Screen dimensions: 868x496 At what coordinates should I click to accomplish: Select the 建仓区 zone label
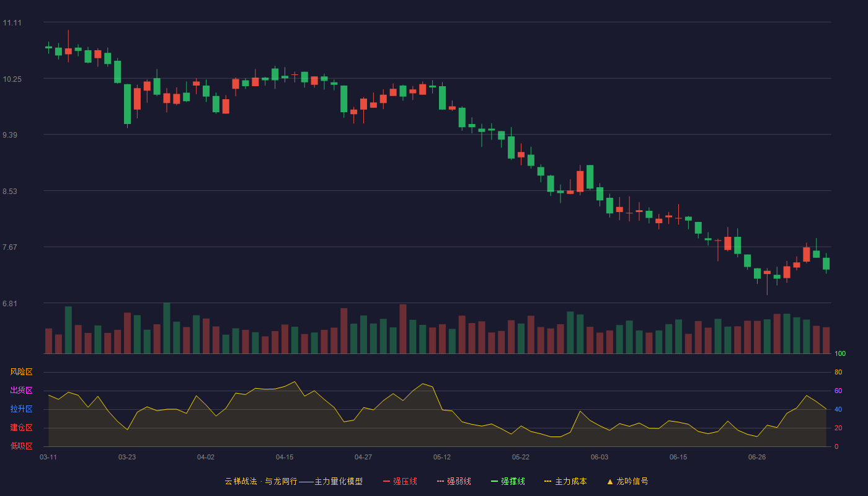pyautogui.click(x=21, y=428)
